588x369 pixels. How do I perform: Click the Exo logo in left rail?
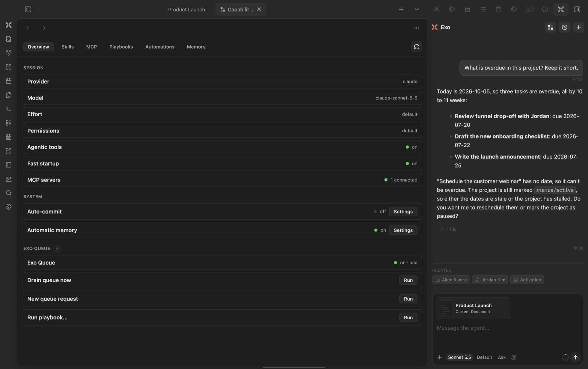9,25
